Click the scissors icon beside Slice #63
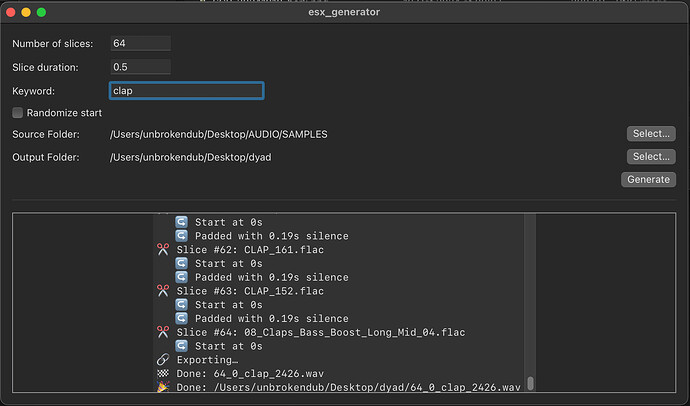 (163, 291)
